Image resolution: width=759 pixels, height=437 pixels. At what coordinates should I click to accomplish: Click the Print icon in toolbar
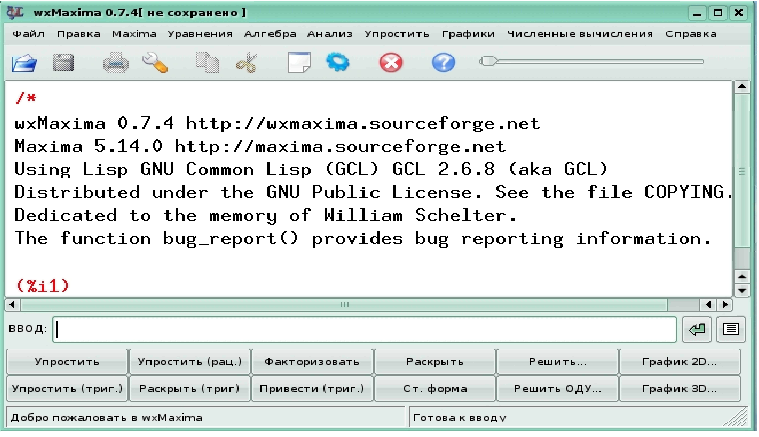coord(116,63)
